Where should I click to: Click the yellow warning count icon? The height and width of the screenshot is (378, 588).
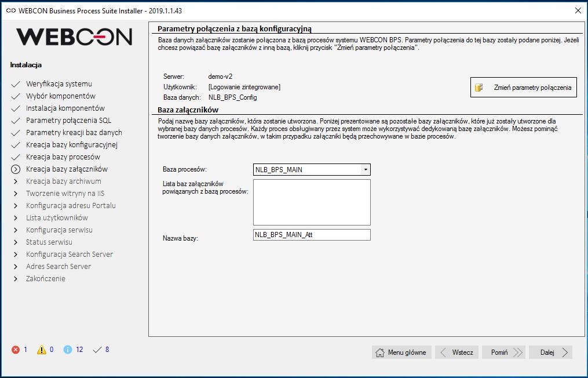tap(42, 350)
